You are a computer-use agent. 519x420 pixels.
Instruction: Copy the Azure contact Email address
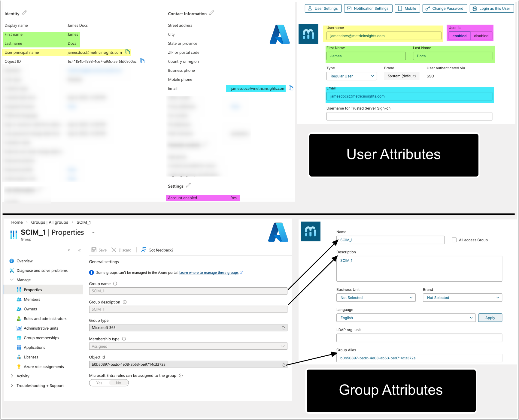(291, 88)
